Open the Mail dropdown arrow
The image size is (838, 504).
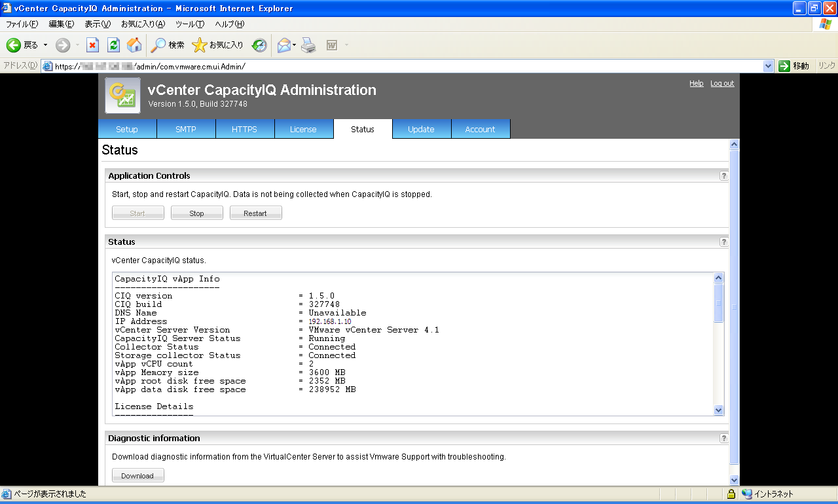pos(295,45)
